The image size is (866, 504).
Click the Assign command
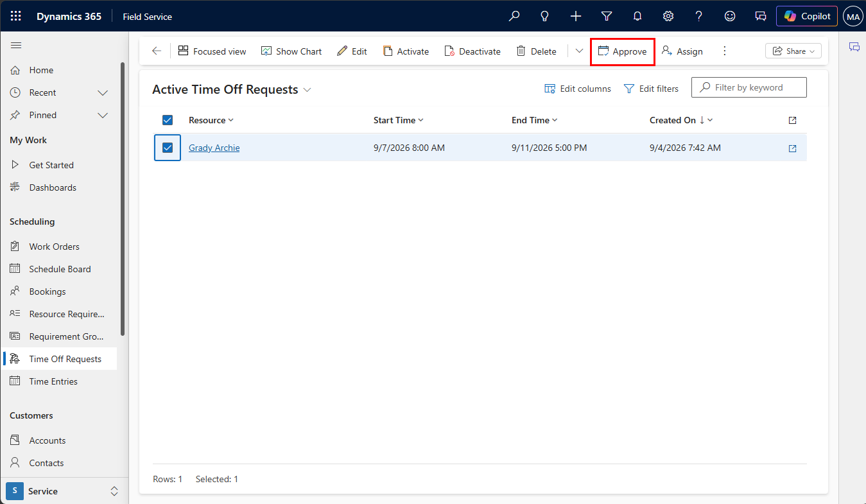click(x=682, y=51)
